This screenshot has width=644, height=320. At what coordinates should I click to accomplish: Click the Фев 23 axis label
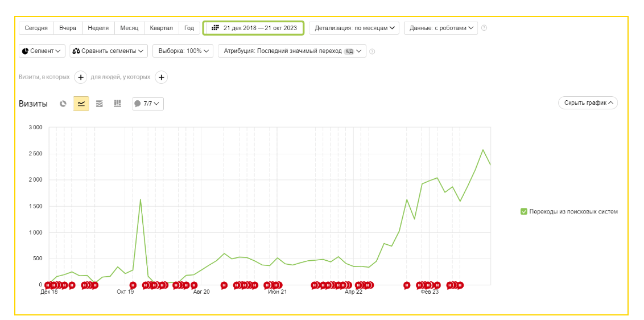coord(430,292)
